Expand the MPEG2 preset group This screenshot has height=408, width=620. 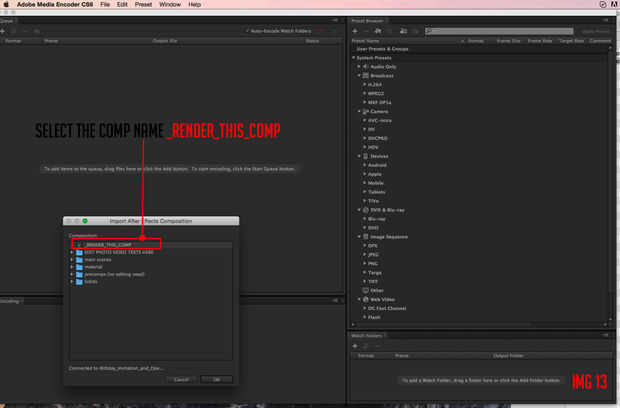point(364,94)
